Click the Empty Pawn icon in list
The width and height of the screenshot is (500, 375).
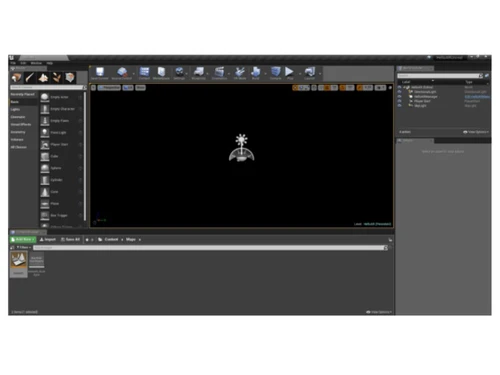45,121
